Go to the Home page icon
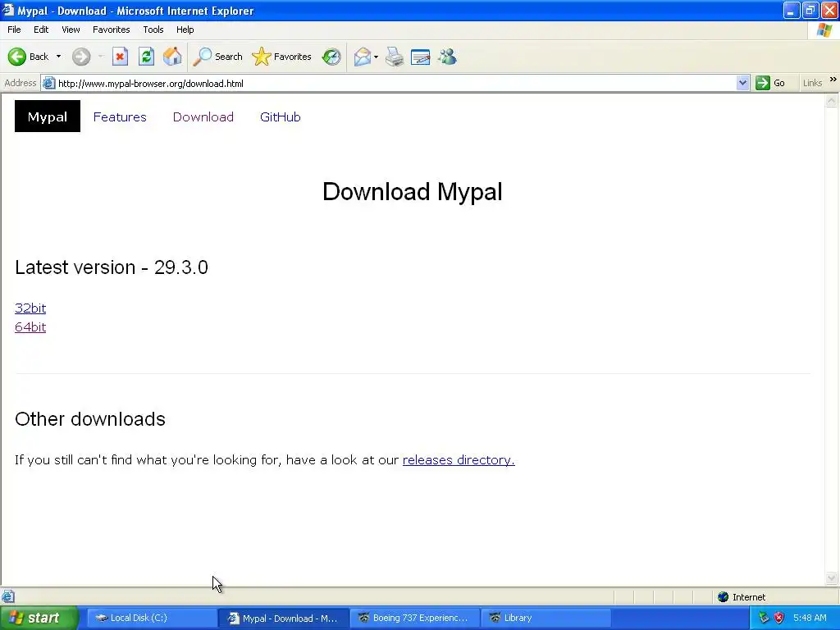This screenshot has width=840, height=630. (x=172, y=57)
